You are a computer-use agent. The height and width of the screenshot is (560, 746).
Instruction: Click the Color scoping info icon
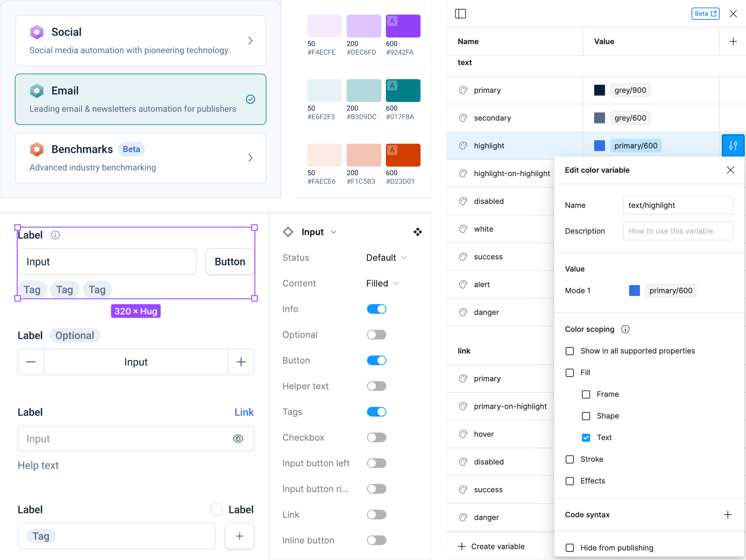[x=625, y=329]
